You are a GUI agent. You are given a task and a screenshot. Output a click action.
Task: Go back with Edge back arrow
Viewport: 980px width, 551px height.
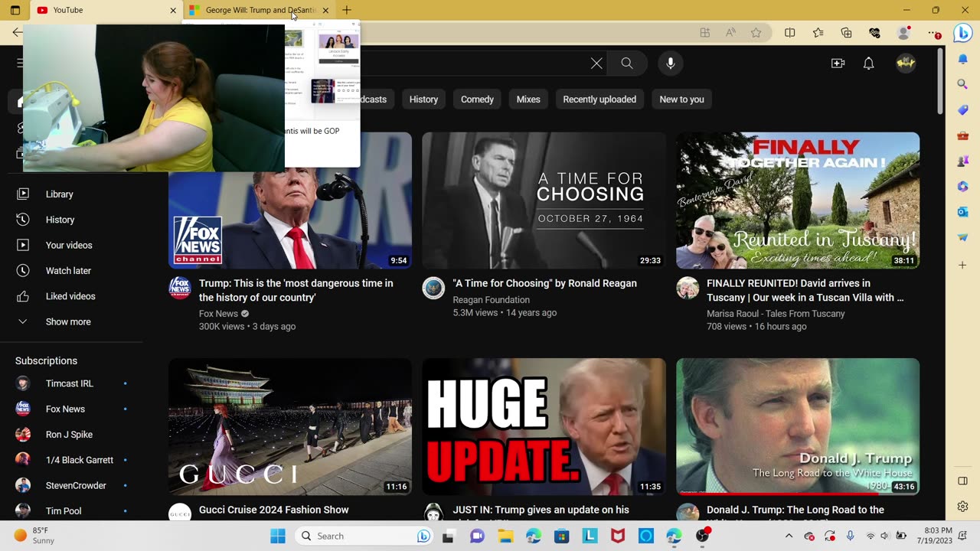(x=17, y=32)
